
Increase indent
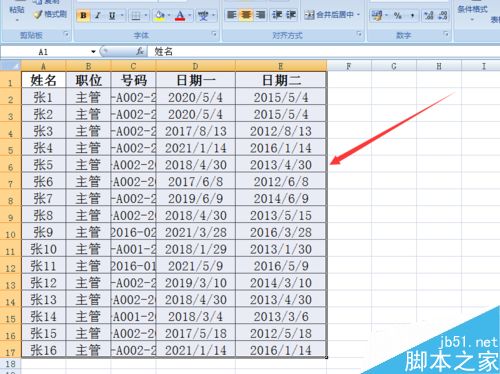(291, 15)
